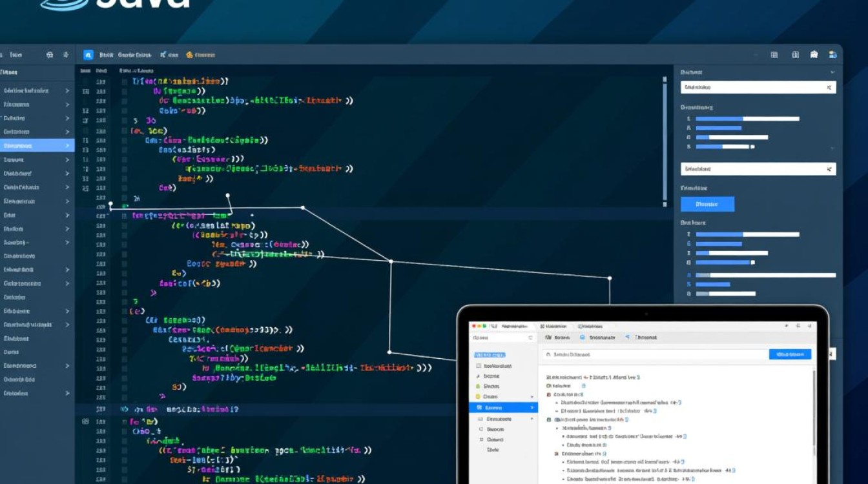Click the house-shaped icon at top right
Screen dimensions: 868x484
(814, 55)
